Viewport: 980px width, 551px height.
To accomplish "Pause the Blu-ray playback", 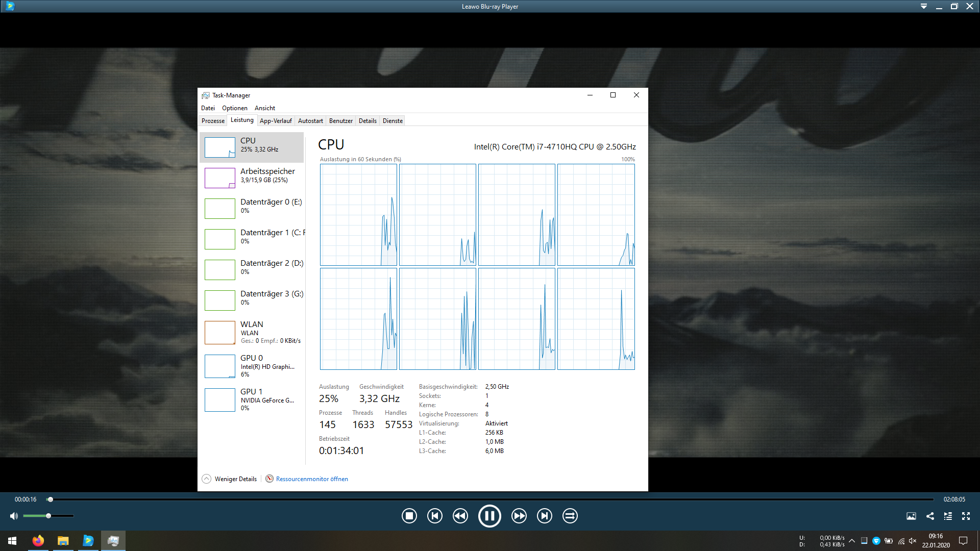I will tap(489, 516).
